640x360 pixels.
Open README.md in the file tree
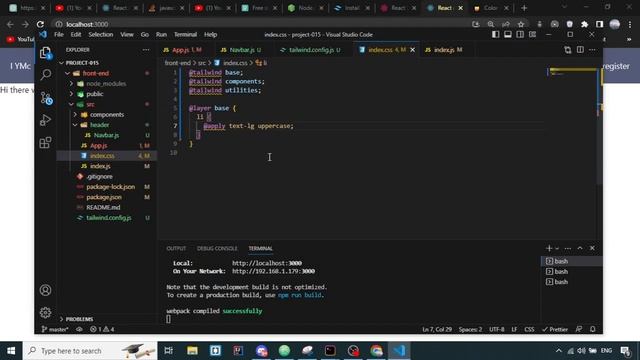coord(103,207)
